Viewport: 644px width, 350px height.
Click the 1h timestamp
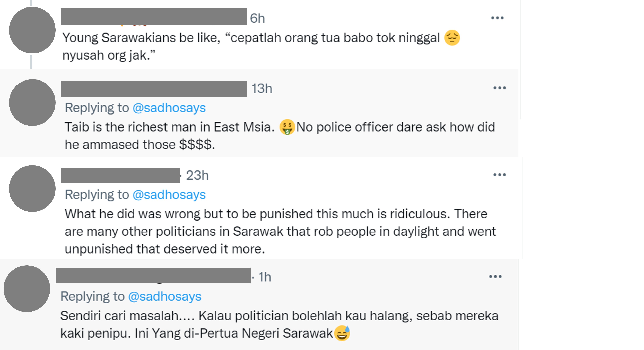[x=265, y=277]
